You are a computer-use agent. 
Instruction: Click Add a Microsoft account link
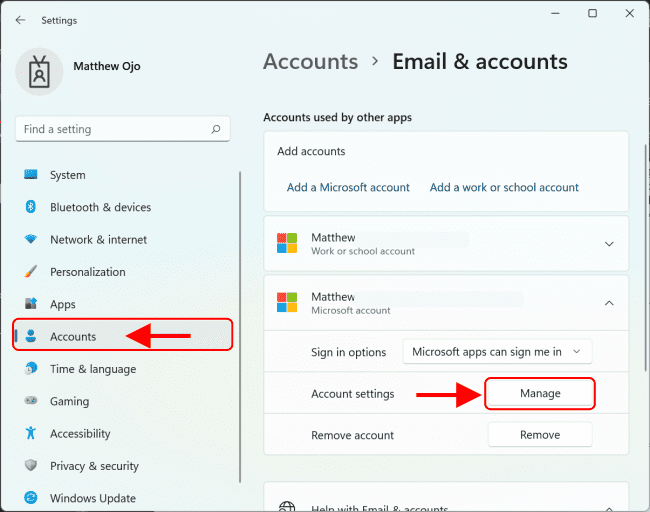[348, 187]
